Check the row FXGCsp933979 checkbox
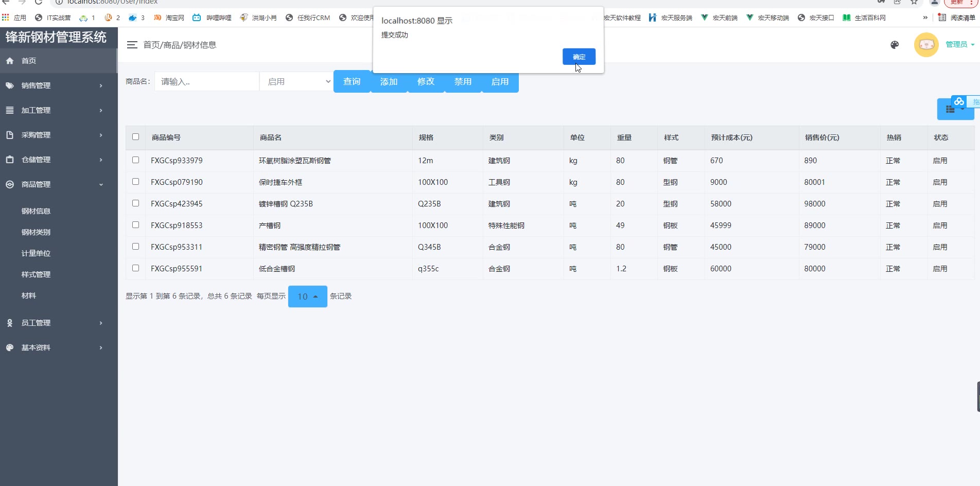 pyautogui.click(x=135, y=160)
